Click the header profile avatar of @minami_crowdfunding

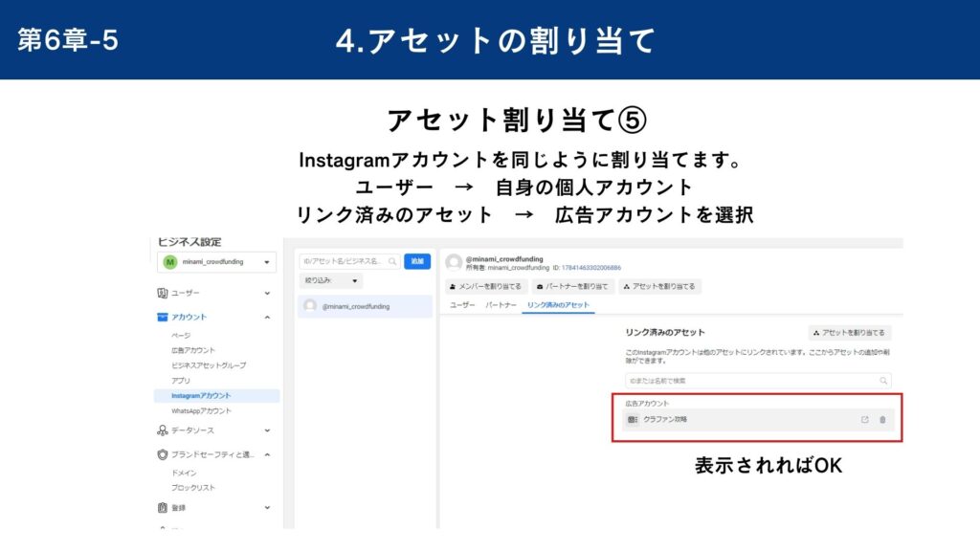(x=454, y=262)
